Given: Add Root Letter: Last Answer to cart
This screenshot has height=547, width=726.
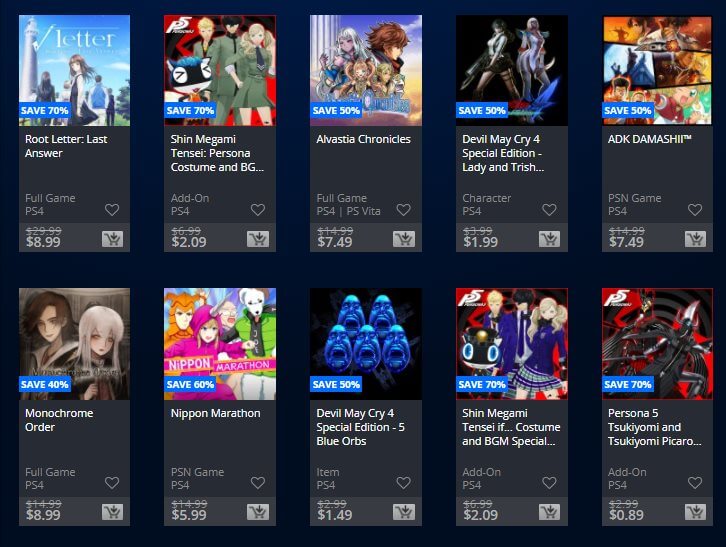Looking at the screenshot, I should pyautogui.click(x=113, y=239).
